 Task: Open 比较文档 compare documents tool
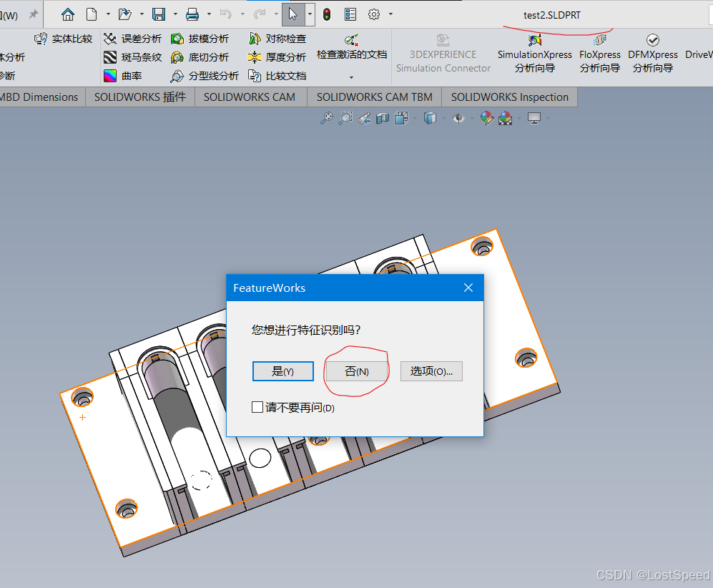coord(277,76)
